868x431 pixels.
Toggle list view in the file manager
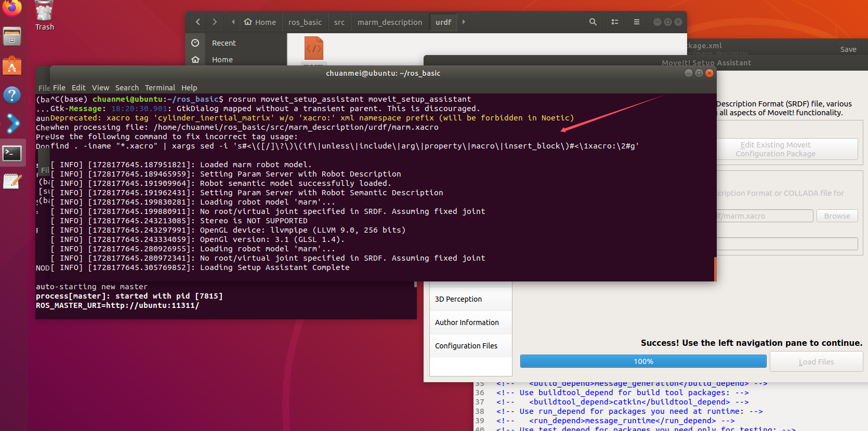pos(615,22)
